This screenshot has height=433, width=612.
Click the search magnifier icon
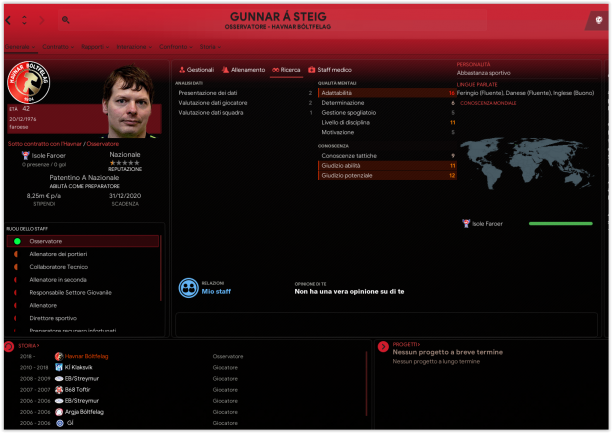[x=66, y=20]
